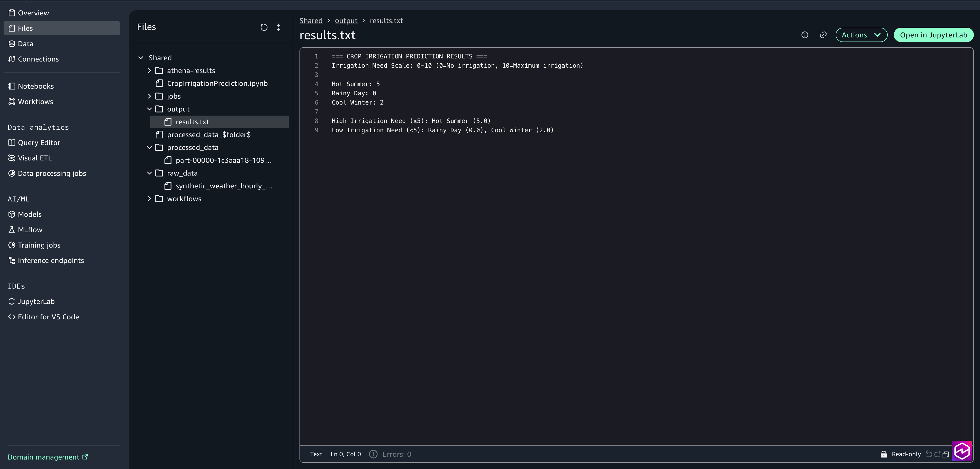Click the info icon beside Actions

pyautogui.click(x=805, y=35)
